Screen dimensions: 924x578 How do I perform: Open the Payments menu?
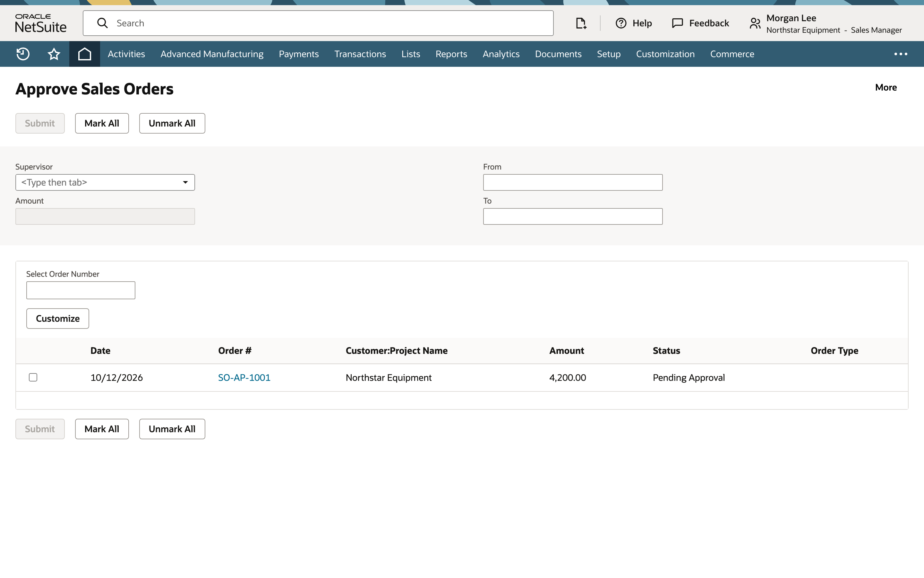299,54
